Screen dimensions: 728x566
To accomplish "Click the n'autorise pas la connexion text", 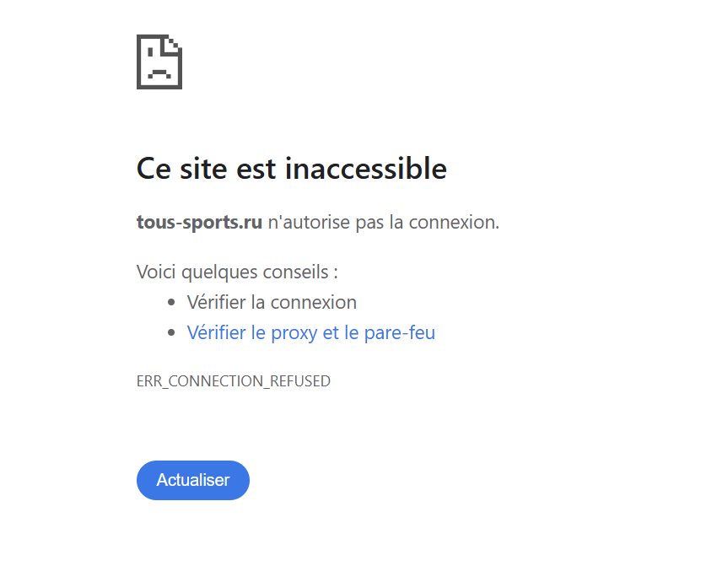I will coord(384,223).
